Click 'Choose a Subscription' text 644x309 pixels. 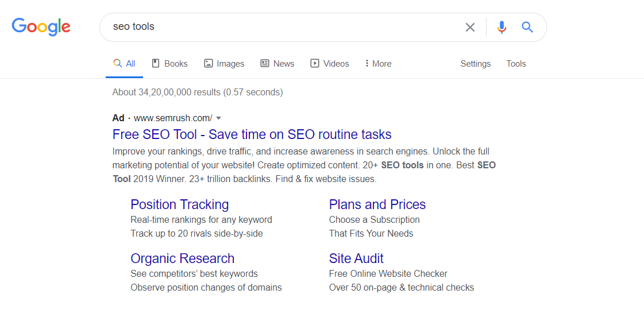pyautogui.click(x=375, y=219)
